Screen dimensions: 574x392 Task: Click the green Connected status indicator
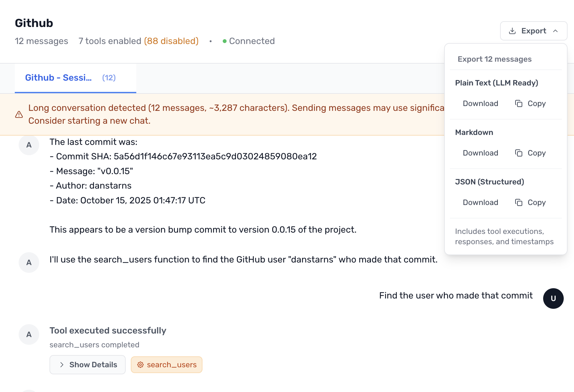click(x=225, y=41)
